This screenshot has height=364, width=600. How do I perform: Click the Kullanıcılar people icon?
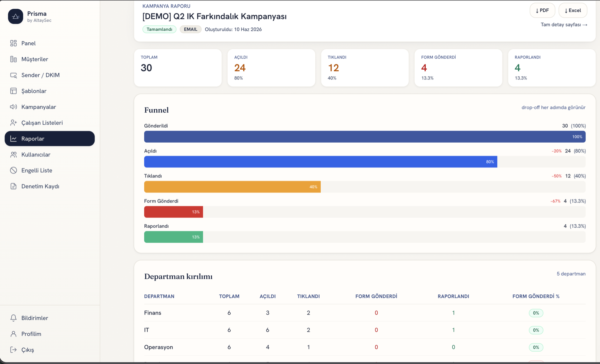(x=13, y=155)
